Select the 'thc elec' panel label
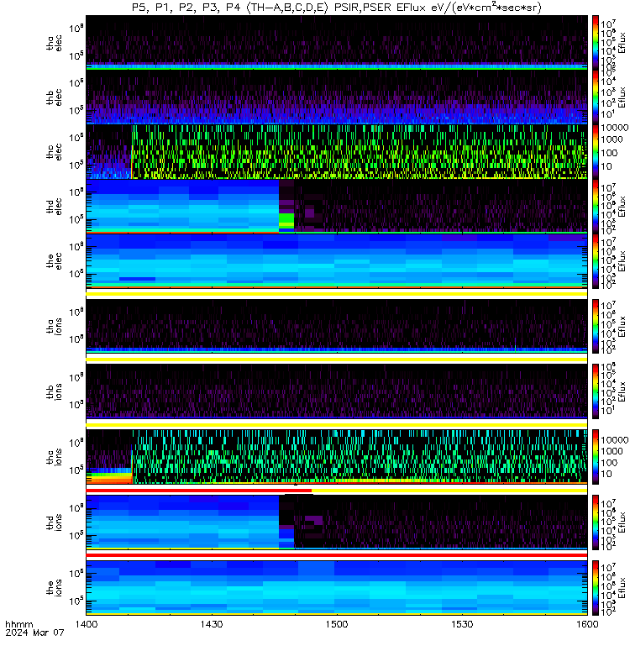This screenshot has width=630, height=672. coord(54,152)
